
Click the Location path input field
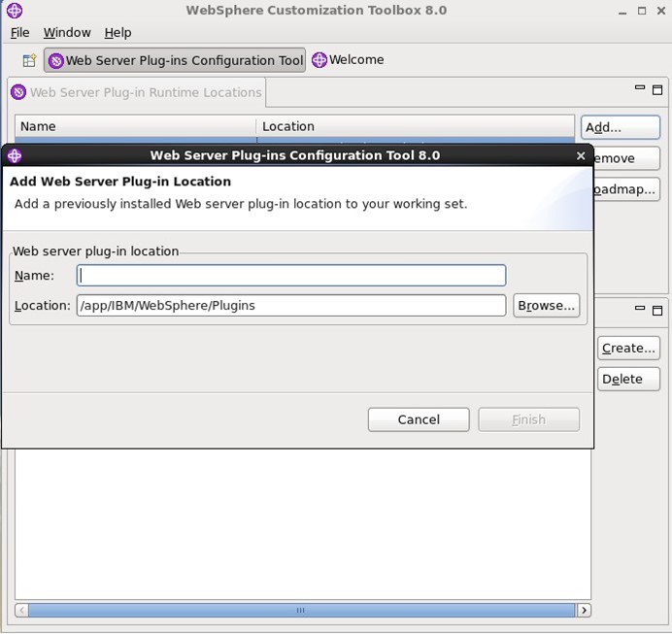291,306
